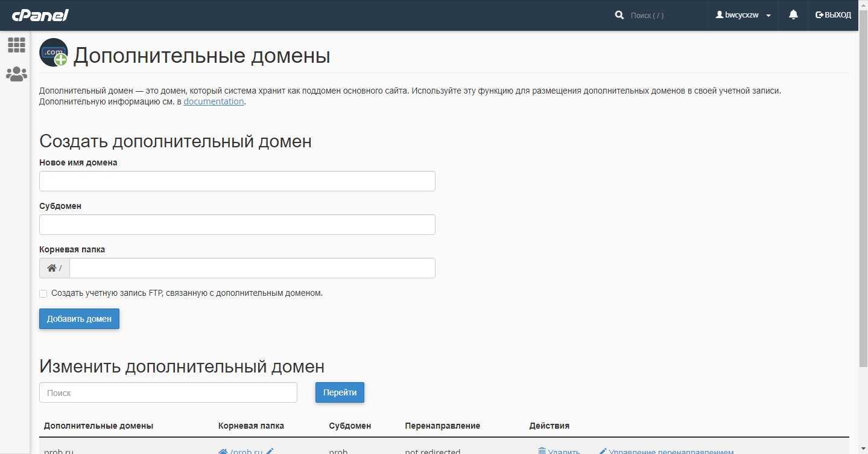The image size is (868, 454).
Task: Click the ВЫХОД logout link
Action: coord(833,15)
